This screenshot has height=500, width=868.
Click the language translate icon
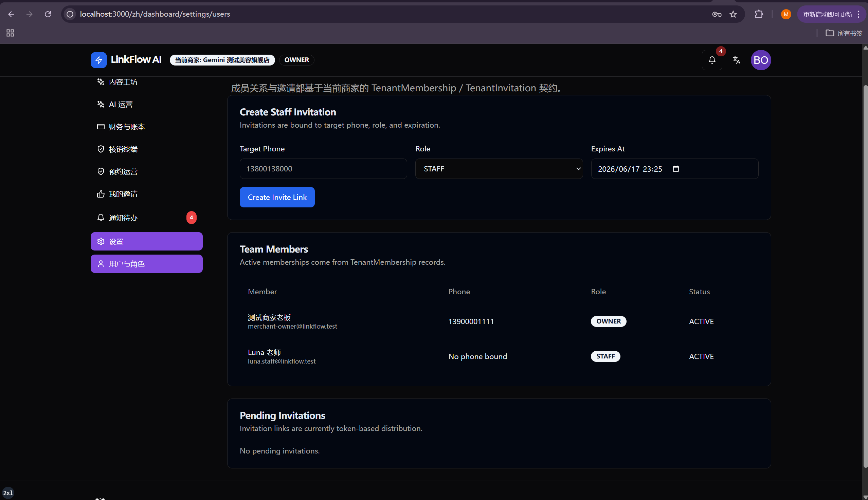pos(736,60)
